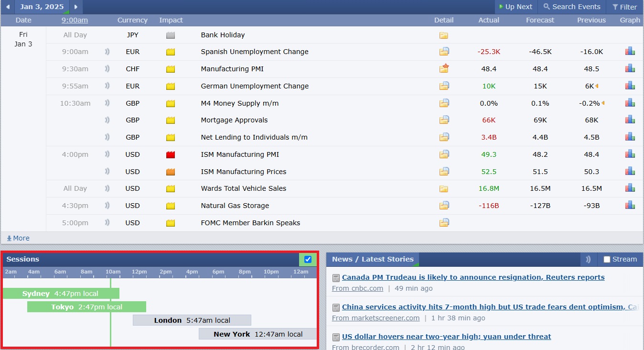Image resolution: width=644 pixels, height=350 pixels.
Task: Click the New York session bar
Action: [x=258, y=334]
